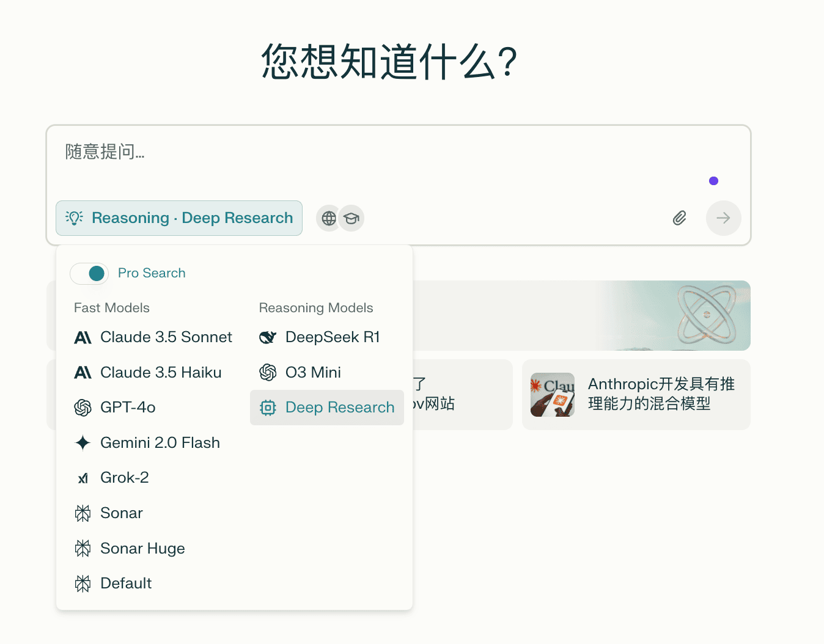Click the OpenAI logo beside GPT-4o
The height and width of the screenshot is (644, 824).
83,408
